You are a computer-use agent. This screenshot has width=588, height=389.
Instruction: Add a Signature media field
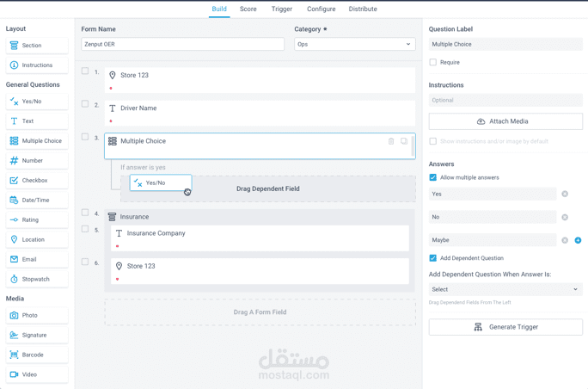click(x=37, y=336)
